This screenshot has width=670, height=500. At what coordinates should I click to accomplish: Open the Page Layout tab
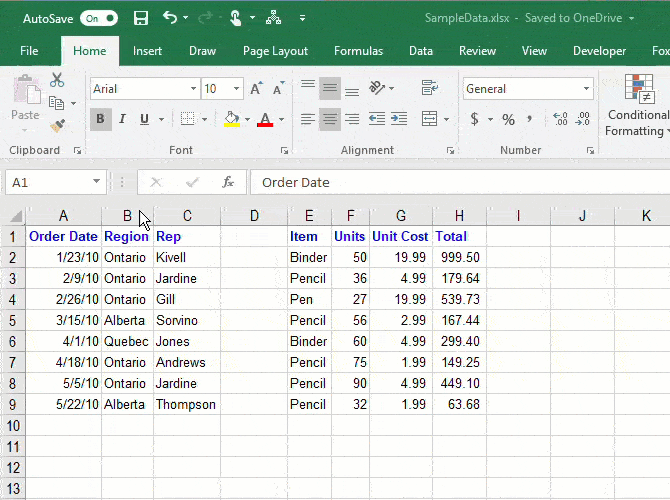tap(275, 51)
